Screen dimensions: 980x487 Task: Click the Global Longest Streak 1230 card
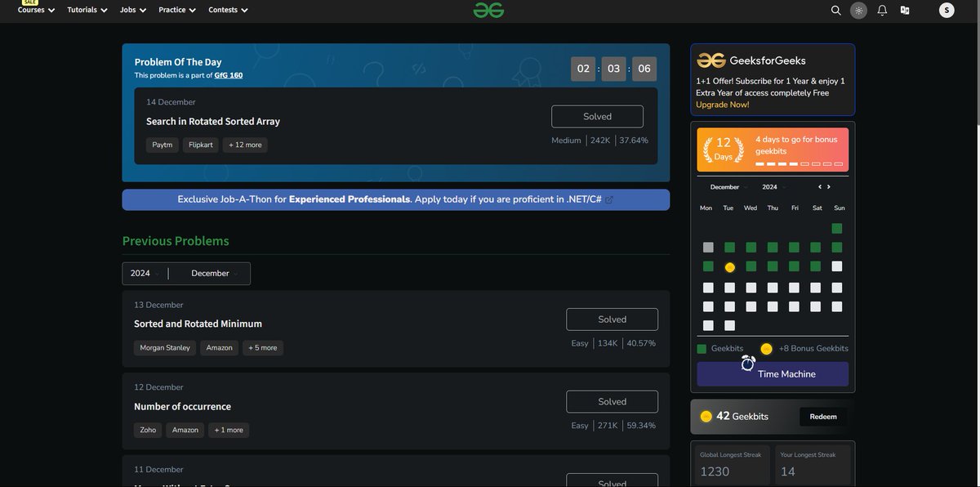point(733,465)
